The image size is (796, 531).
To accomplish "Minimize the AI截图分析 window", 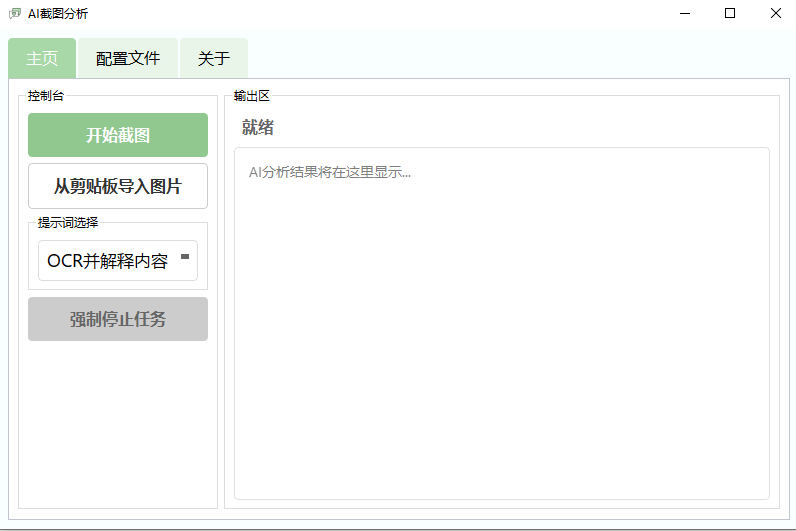I will coord(685,14).
